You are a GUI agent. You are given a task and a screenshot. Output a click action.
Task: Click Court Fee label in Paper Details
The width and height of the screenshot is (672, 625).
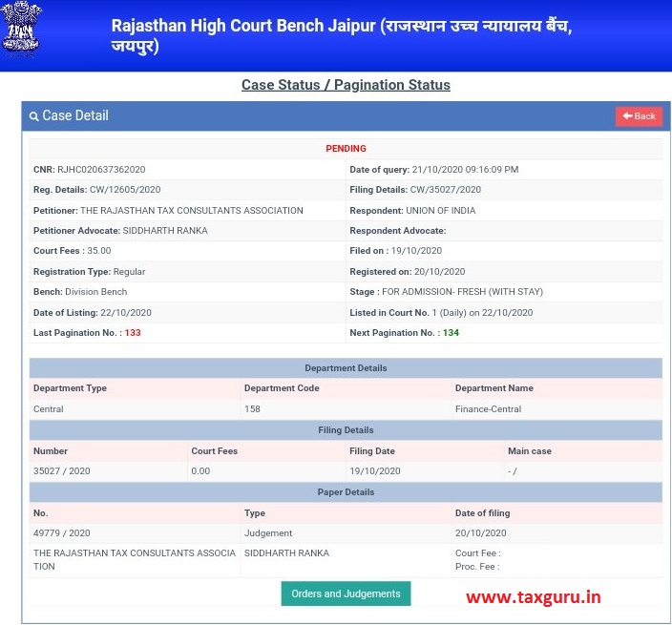[477, 553]
